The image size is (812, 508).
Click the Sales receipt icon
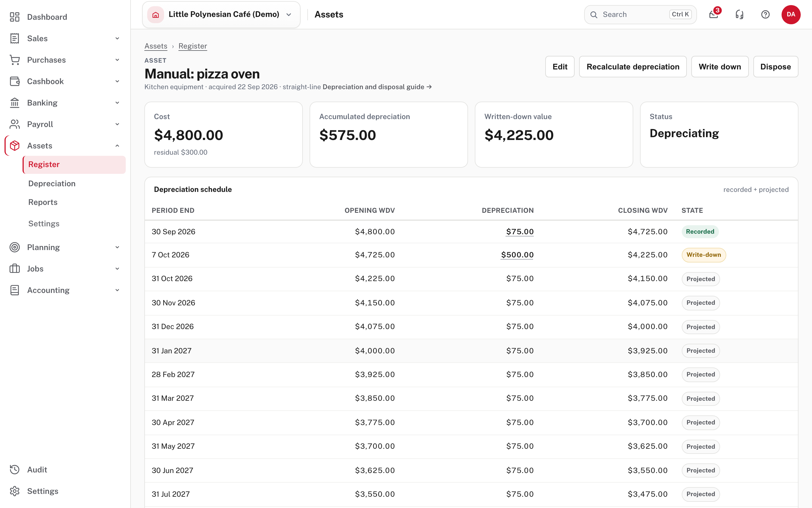[14, 38]
